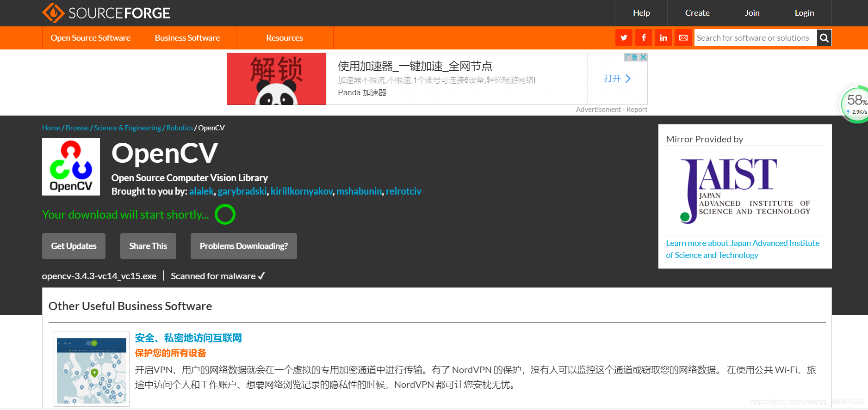868x410 pixels.
Task: Click the NordVPN map thumbnail
Action: tap(92, 369)
